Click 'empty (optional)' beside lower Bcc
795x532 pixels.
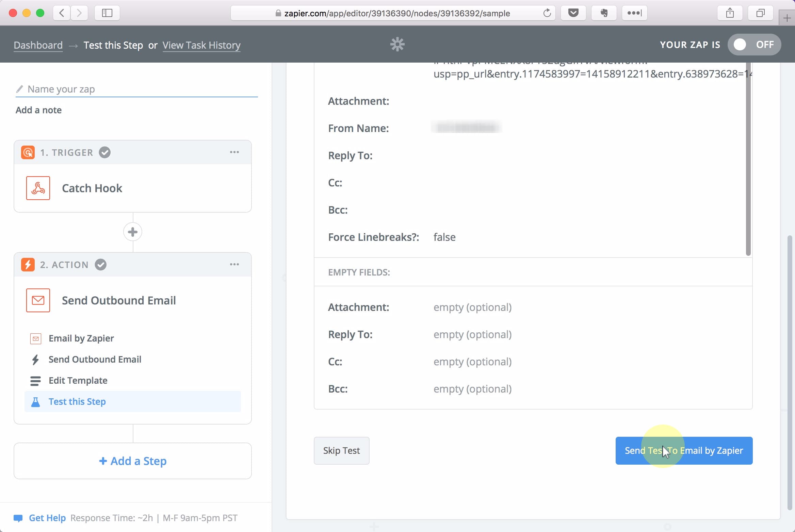(x=472, y=389)
